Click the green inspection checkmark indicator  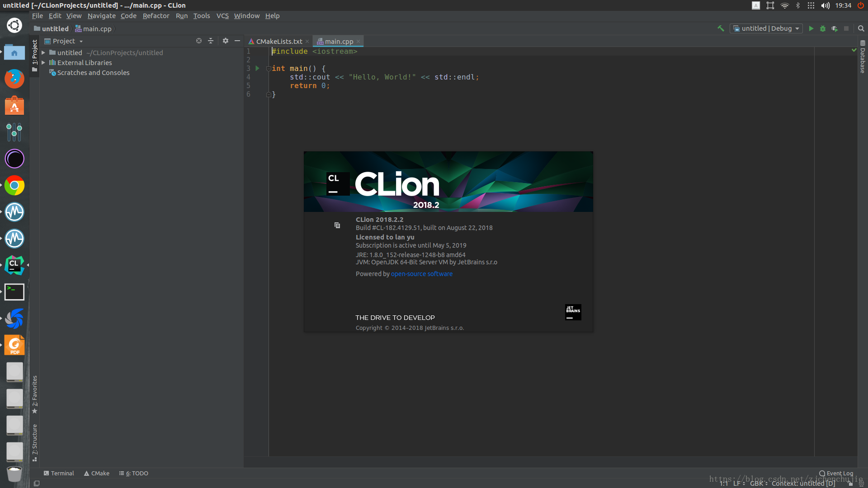click(854, 50)
